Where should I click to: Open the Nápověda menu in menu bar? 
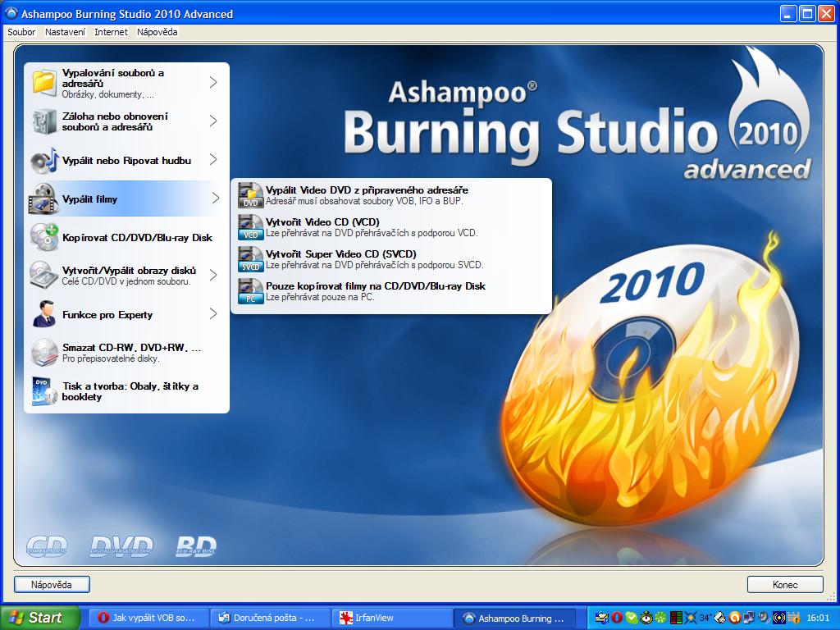click(157, 32)
